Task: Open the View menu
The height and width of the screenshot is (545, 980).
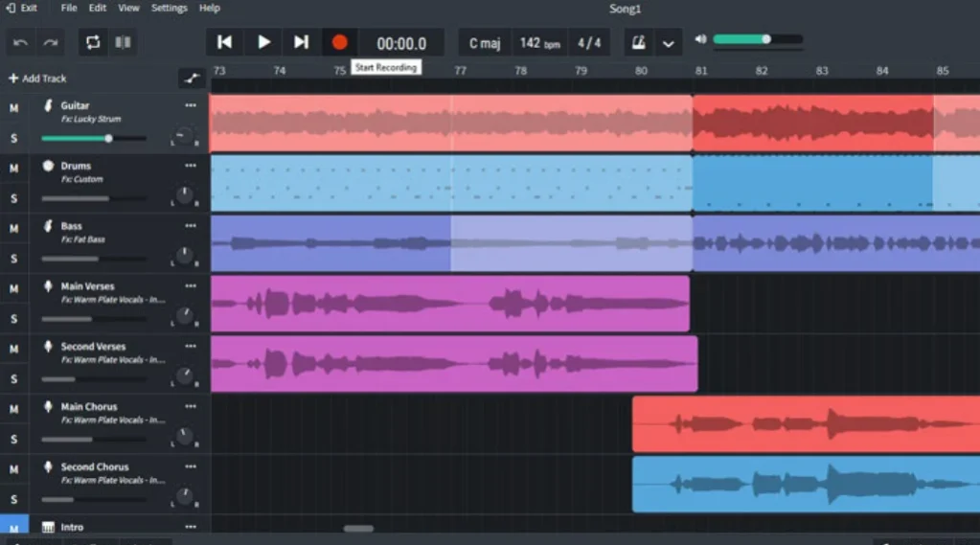Action: tap(128, 8)
